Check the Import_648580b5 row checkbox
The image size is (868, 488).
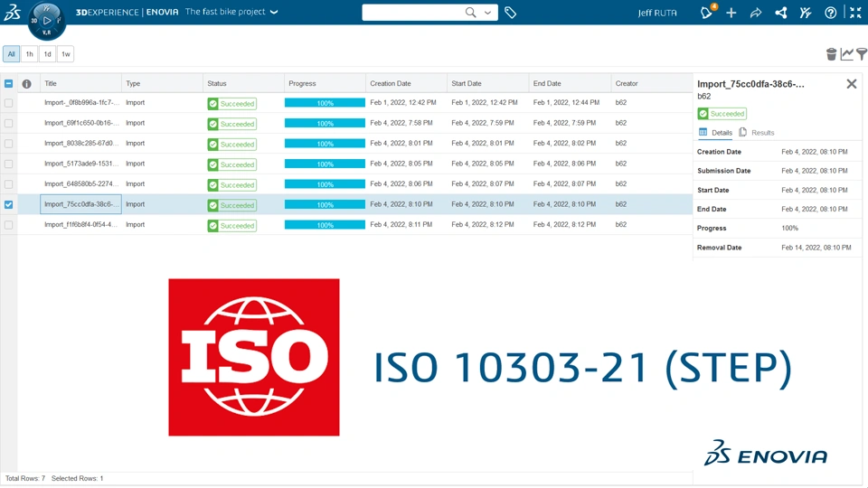click(x=9, y=184)
